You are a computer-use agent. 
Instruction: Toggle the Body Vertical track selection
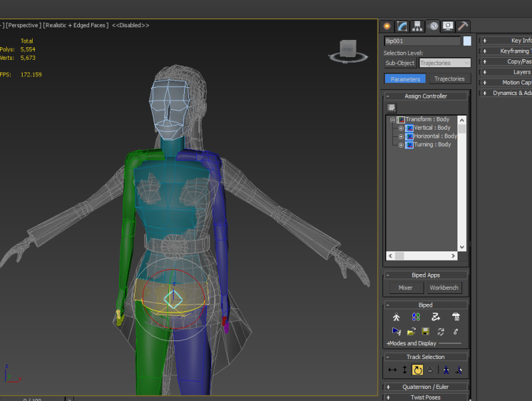point(404,370)
